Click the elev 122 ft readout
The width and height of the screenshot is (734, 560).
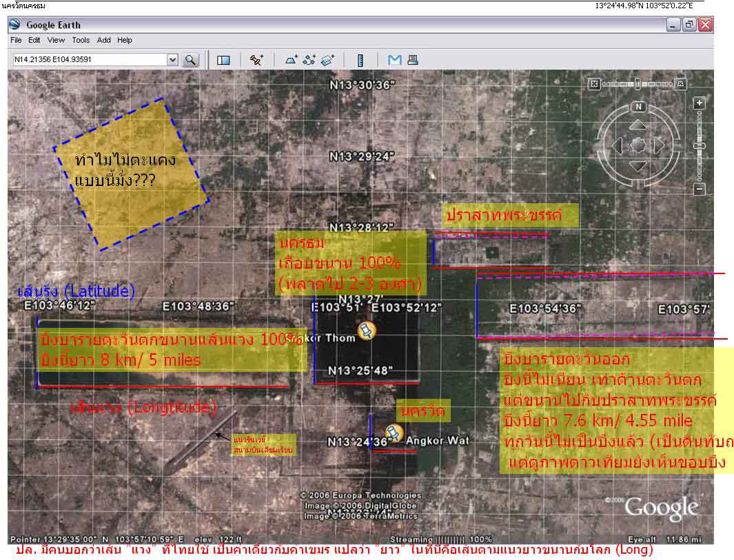point(218,539)
